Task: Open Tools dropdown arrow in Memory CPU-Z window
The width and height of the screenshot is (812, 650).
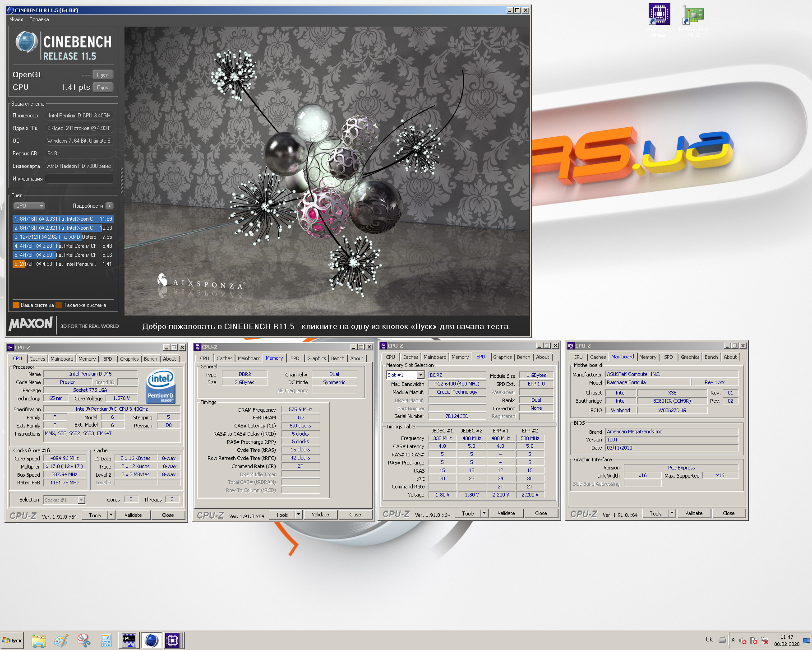Action: tap(299, 515)
